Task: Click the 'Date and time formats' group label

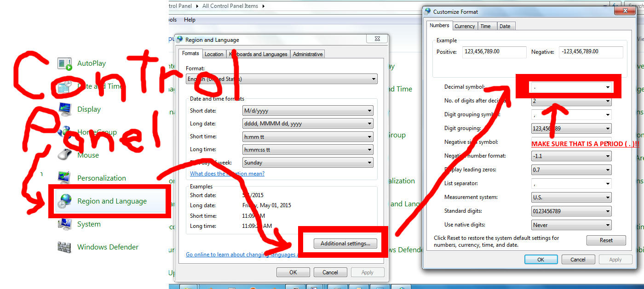Action: pyautogui.click(x=217, y=99)
